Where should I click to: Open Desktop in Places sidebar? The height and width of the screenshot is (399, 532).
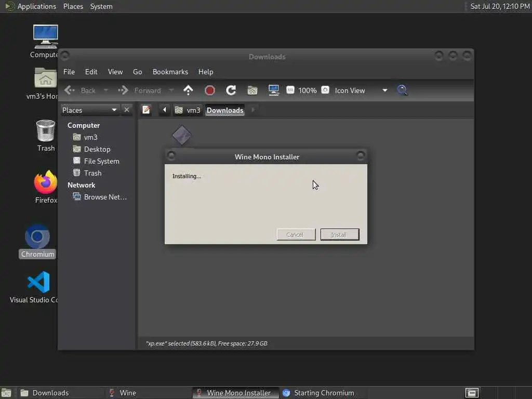tap(92, 149)
